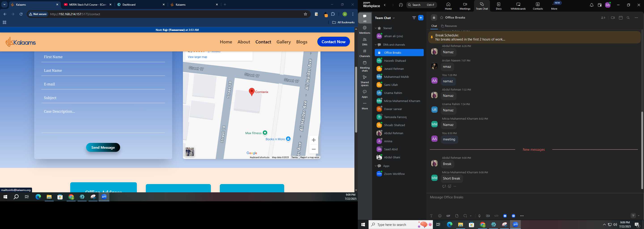Open text formatting options in composer
Viewport: 644px width, 229px height.
[x=431, y=216]
